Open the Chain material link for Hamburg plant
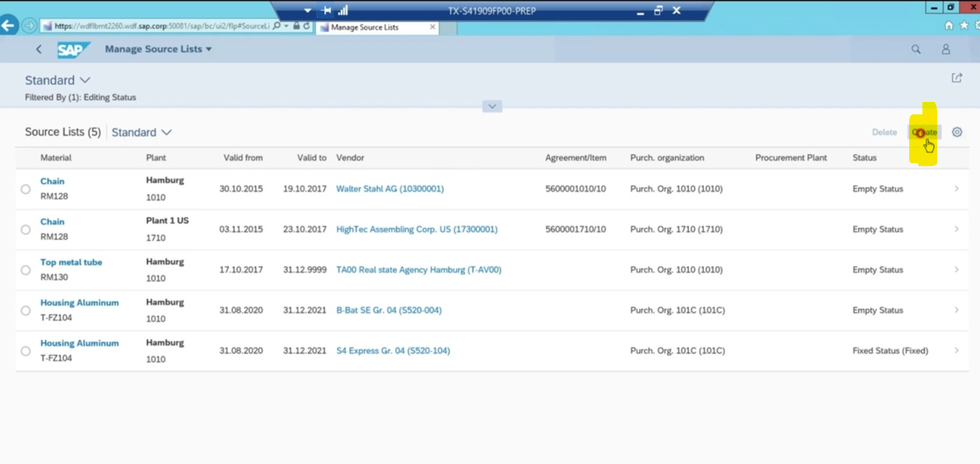The image size is (980, 464). coord(52,181)
